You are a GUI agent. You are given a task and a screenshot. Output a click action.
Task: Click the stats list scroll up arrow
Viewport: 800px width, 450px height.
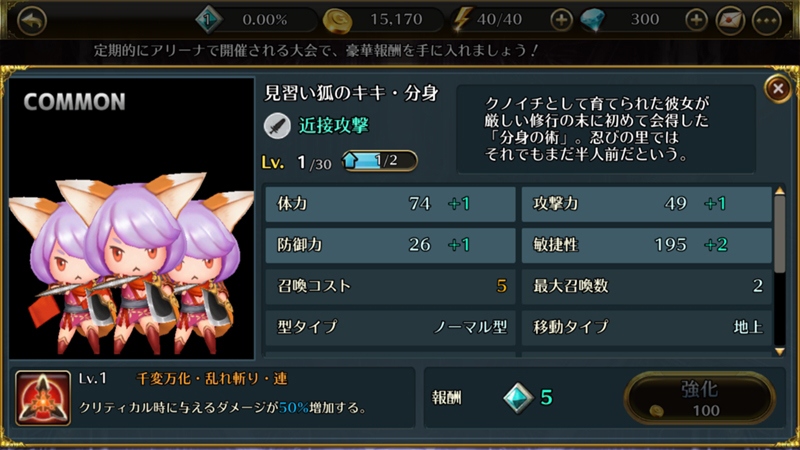(779, 191)
